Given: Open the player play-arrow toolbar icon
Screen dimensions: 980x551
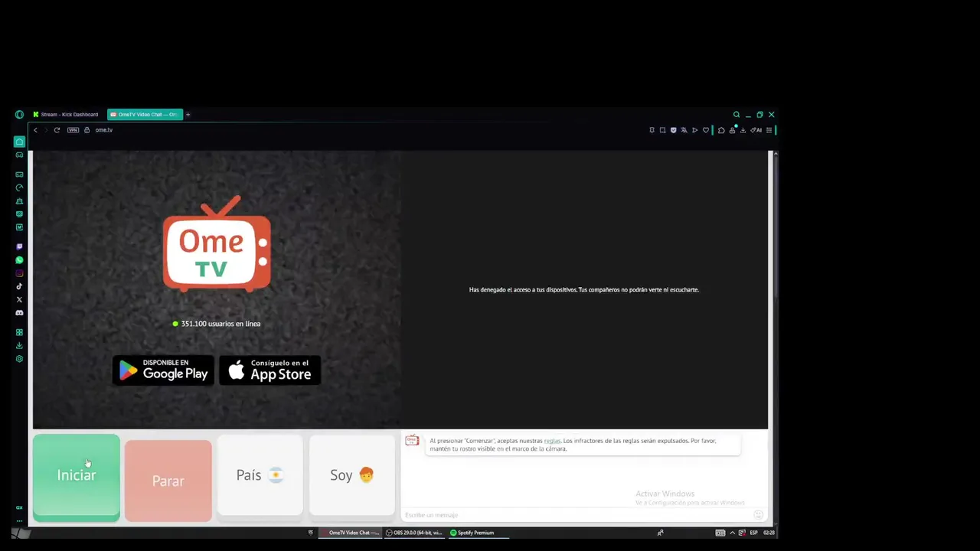Looking at the screenshot, I should (695, 130).
